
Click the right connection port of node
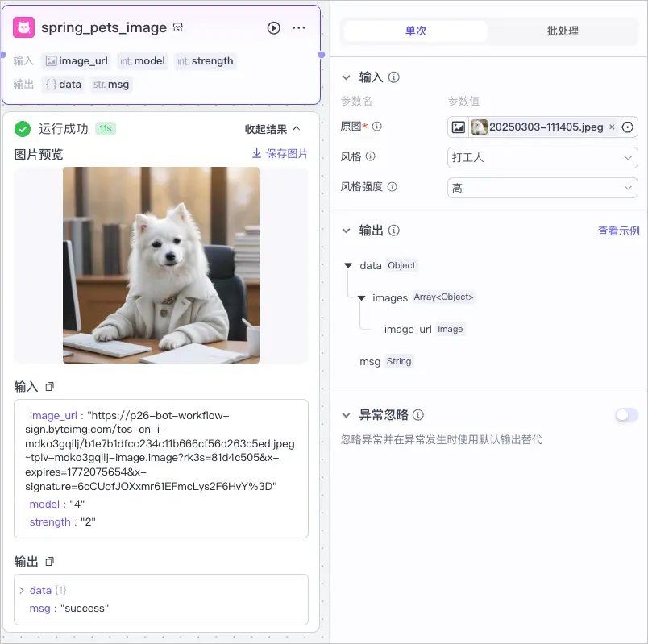coord(322,55)
